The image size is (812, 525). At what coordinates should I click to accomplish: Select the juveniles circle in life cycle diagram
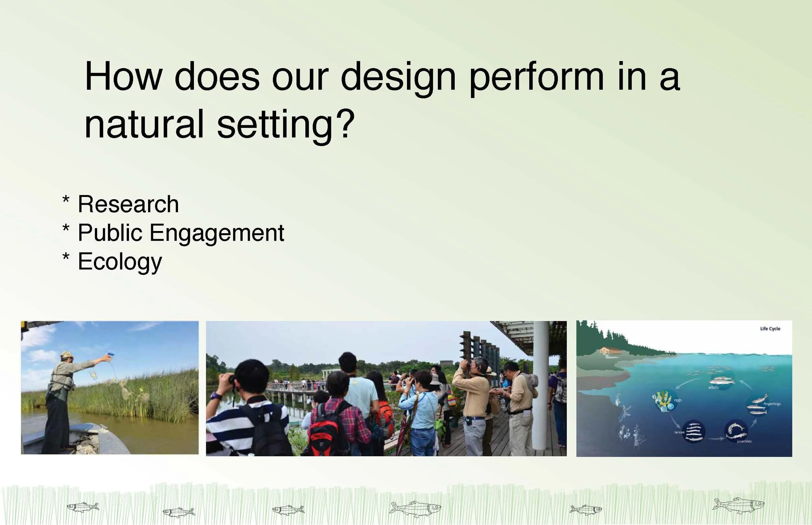(737, 430)
